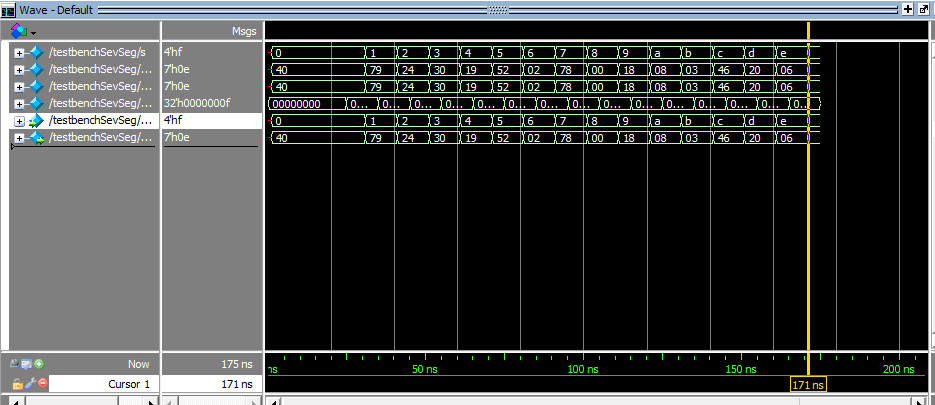
Task: Click the Toggle leaf names icon
Action: click(14, 365)
